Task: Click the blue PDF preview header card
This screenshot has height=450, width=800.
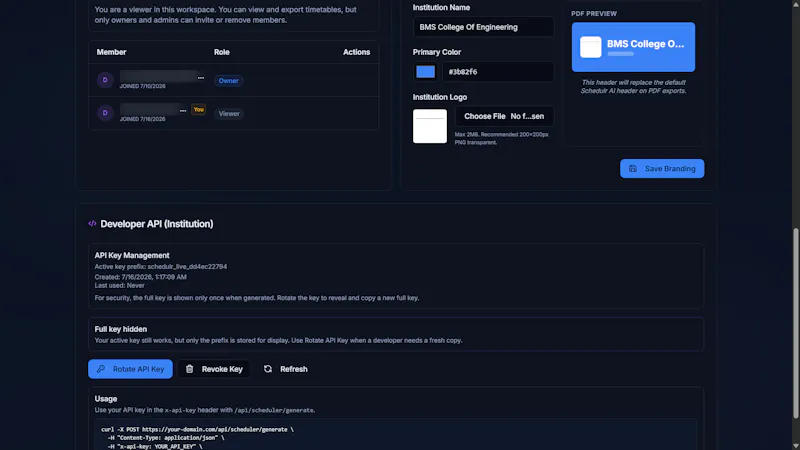Action: 633,47
